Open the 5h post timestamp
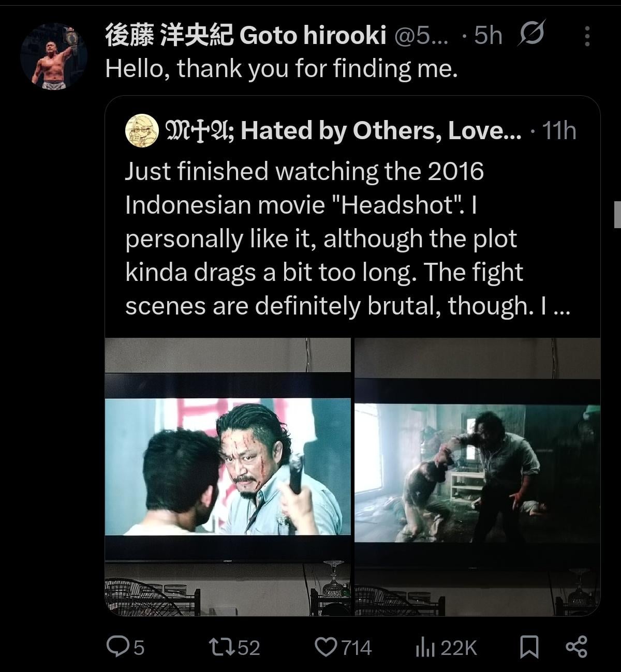 (x=488, y=36)
